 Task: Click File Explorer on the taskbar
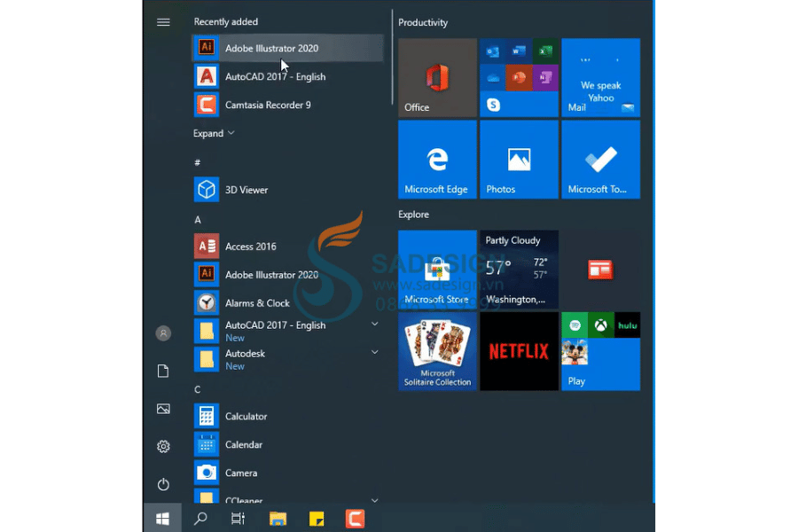[x=278, y=519]
